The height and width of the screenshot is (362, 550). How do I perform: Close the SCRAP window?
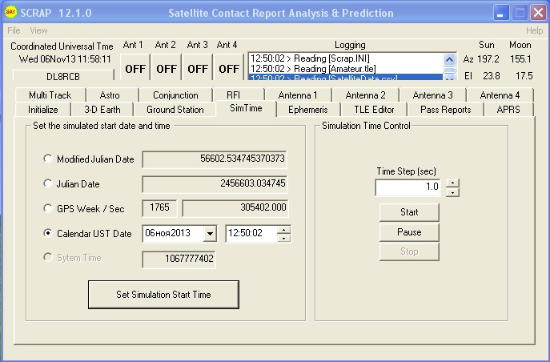(538, 13)
